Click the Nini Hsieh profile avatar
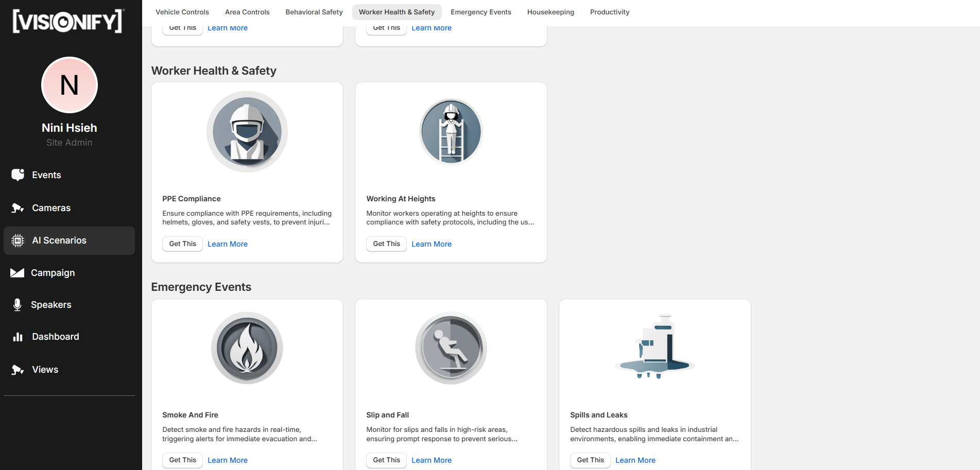Image resolution: width=980 pixels, height=470 pixels. (70, 85)
